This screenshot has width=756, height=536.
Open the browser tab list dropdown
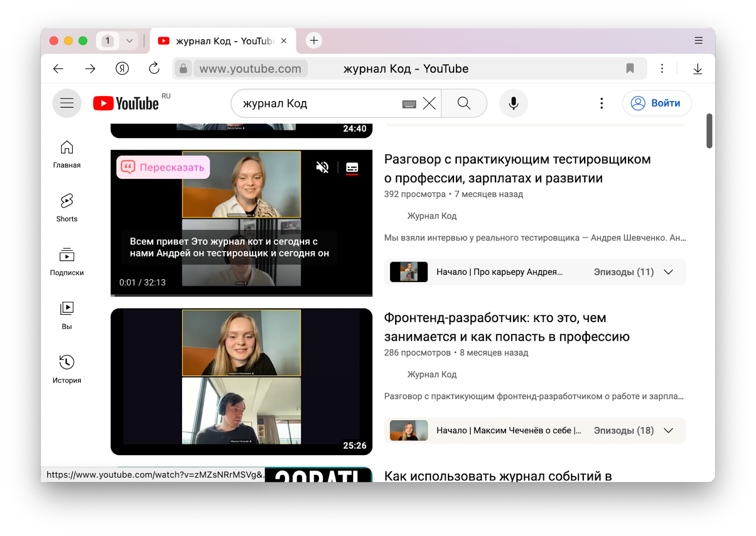pyautogui.click(x=129, y=41)
